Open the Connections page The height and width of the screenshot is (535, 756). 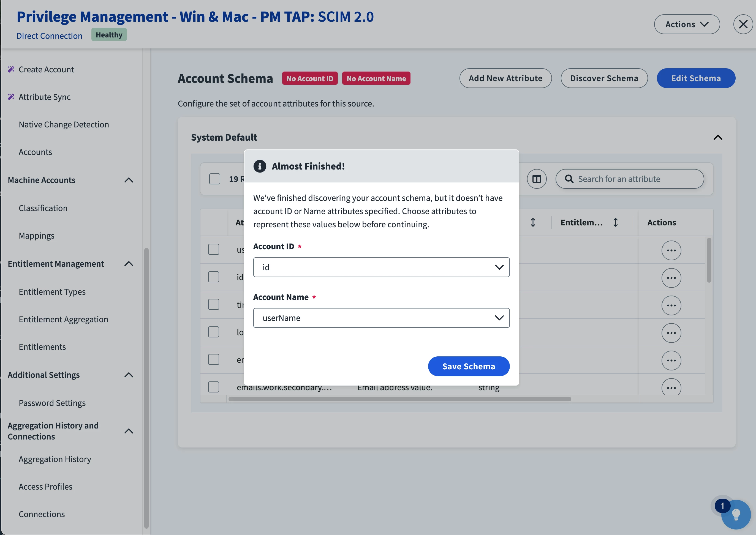tap(42, 515)
